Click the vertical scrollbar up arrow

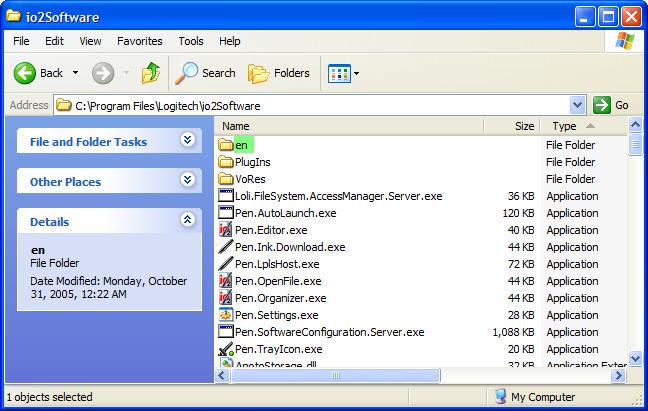(635, 125)
